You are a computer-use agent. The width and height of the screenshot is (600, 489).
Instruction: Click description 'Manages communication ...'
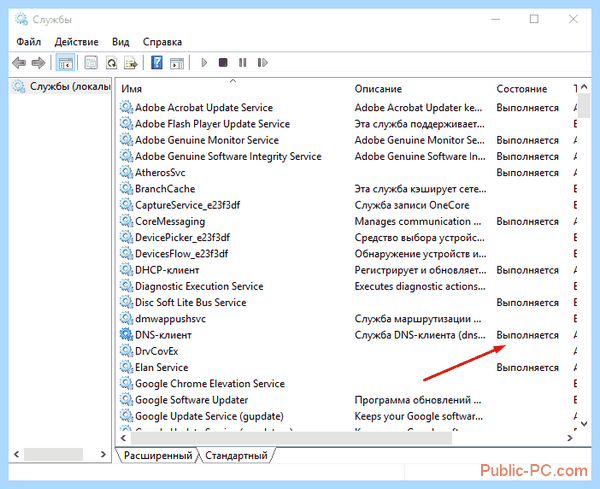(418, 221)
